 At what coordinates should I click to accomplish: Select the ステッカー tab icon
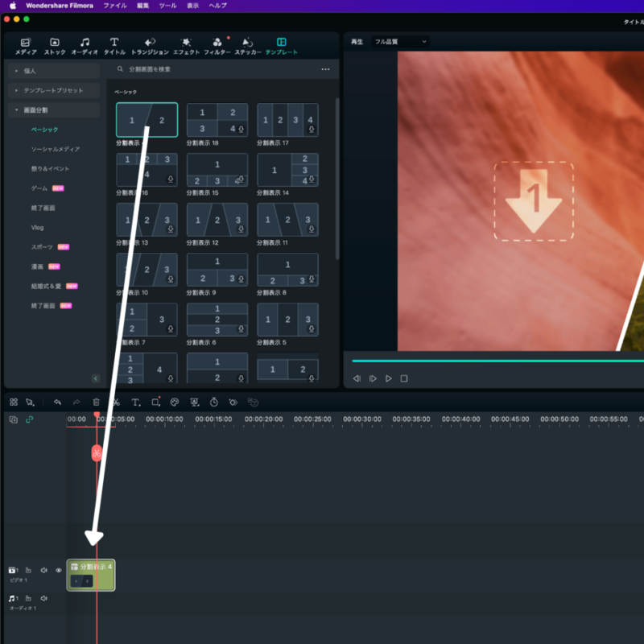point(248,43)
